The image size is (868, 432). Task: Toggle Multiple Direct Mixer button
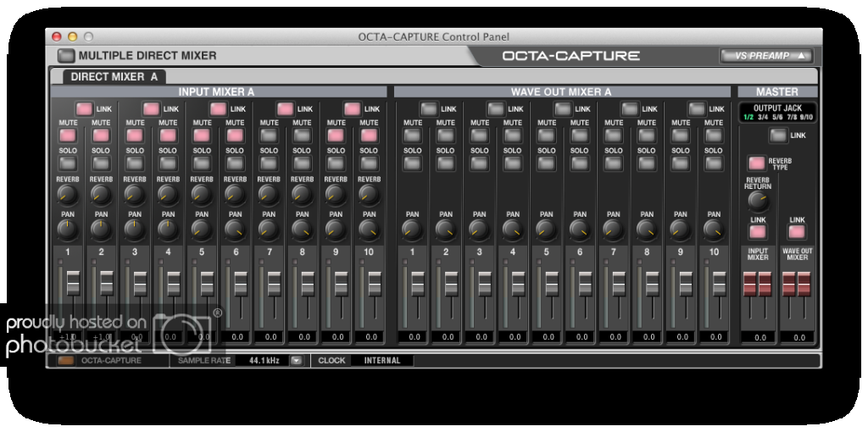point(66,55)
